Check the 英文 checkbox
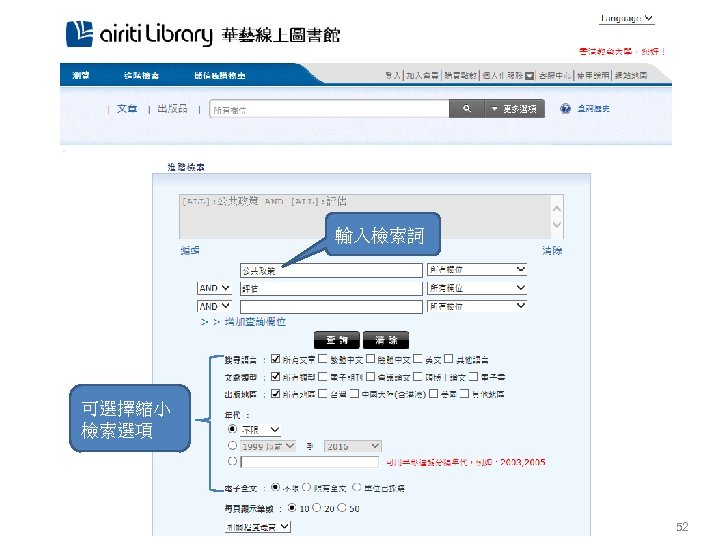This screenshot has height=540, width=720. [x=417, y=359]
